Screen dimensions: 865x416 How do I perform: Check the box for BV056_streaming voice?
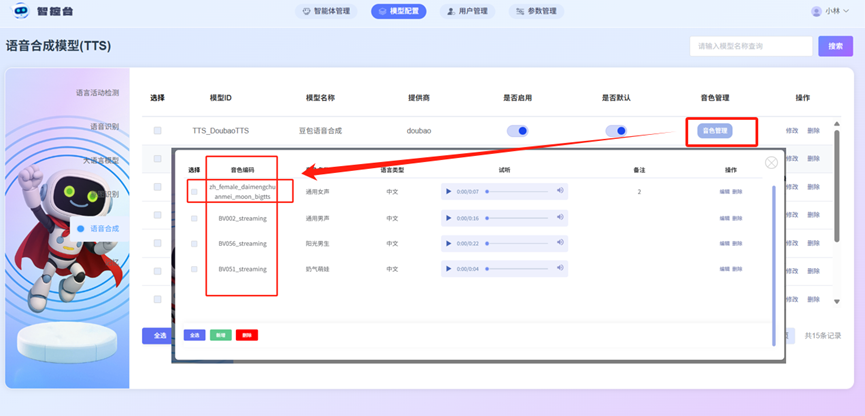(x=194, y=244)
